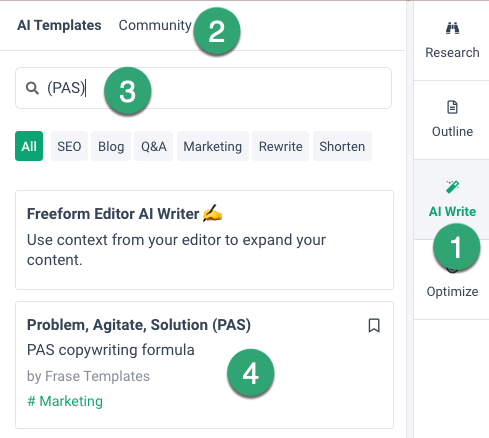Screen dimensions: 489x438
Task: Switch to the Community tab
Action: pyautogui.click(x=155, y=25)
